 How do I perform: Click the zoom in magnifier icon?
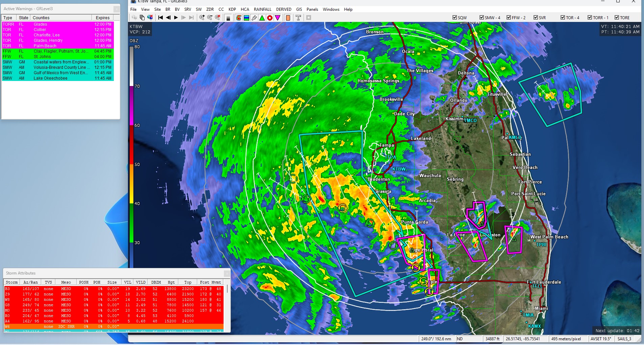coord(202,18)
